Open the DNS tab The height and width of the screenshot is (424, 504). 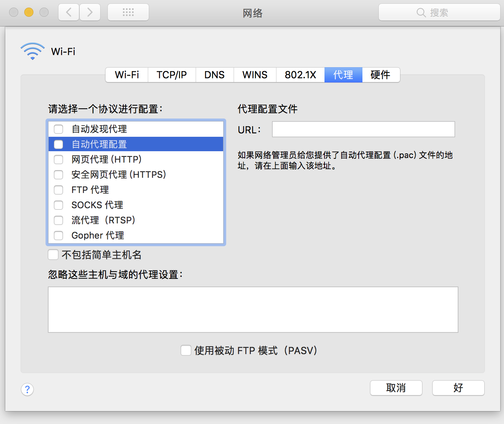(214, 75)
